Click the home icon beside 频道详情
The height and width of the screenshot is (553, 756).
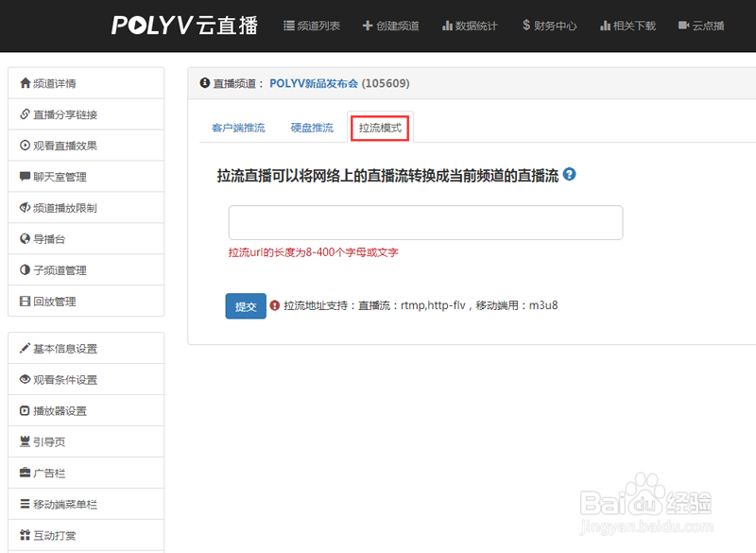coord(26,83)
